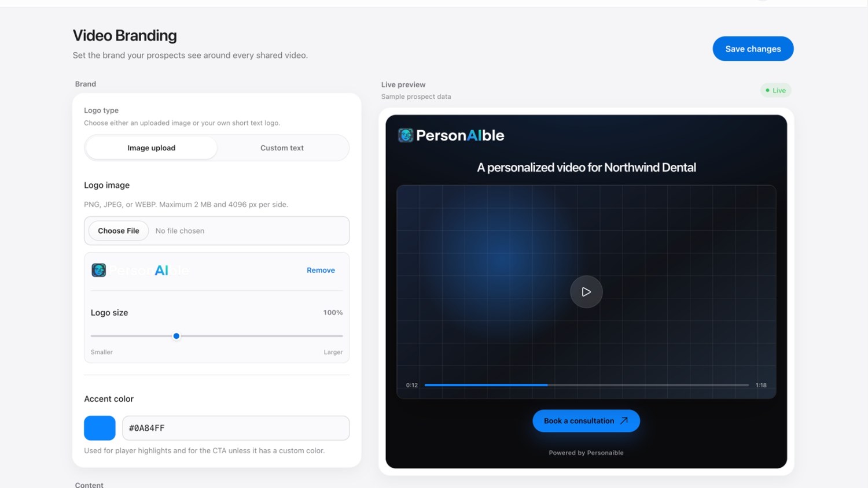
Task: Click the Choose File button
Action: pos(119,231)
